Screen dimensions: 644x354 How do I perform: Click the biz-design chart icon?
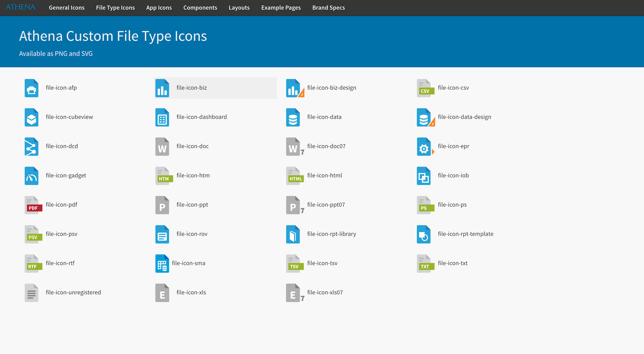tap(295, 88)
